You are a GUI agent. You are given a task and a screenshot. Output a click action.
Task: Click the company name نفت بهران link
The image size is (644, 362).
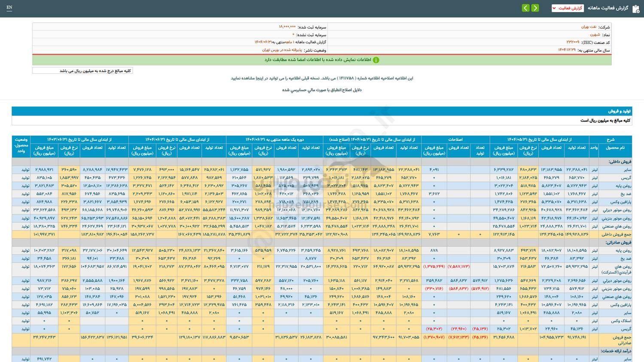click(588, 27)
